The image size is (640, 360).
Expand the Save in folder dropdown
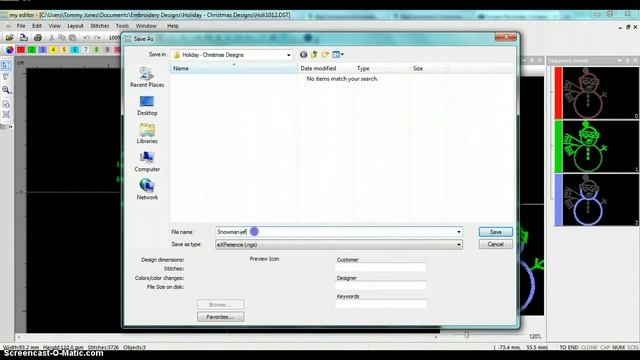[x=289, y=55]
